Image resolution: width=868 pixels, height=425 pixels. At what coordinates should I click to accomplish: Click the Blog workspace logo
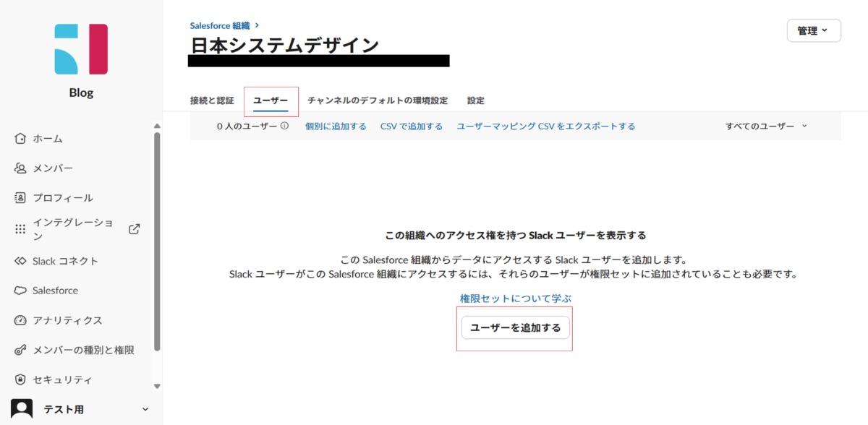point(81,49)
